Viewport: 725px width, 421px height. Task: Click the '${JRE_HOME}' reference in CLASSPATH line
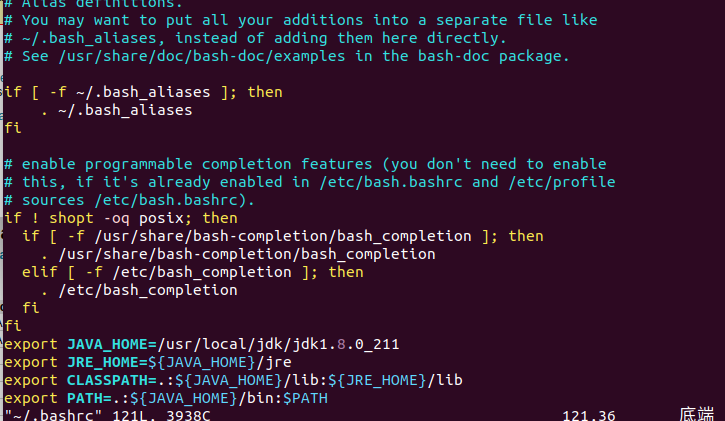[377, 380]
